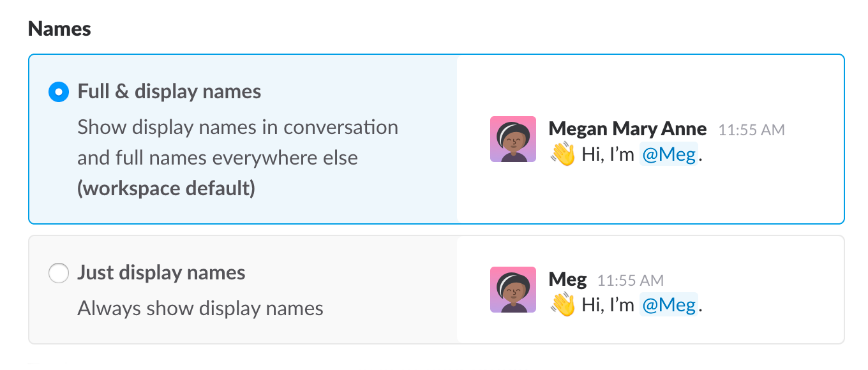Click the Hi, I'm text in the second preview

pos(608,305)
